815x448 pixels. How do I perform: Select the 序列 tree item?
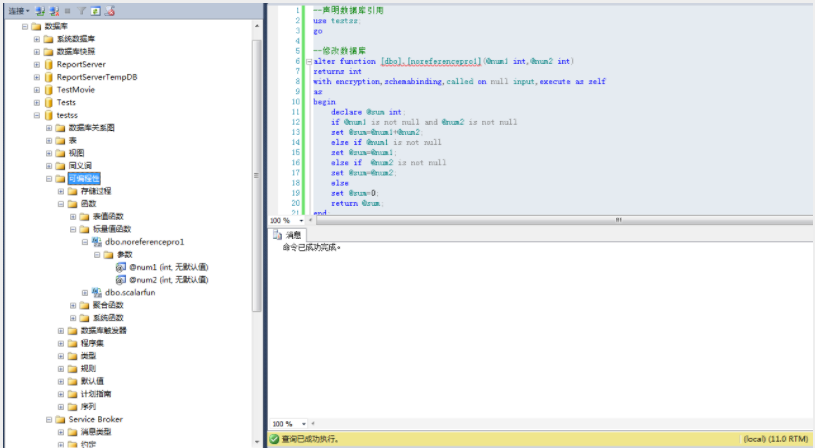(x=88, y=407)
